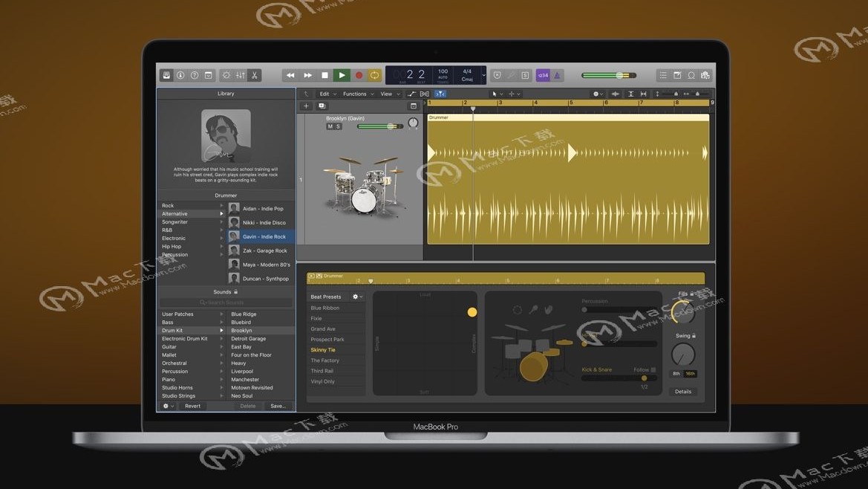The height and width of the screenshot is (489, 868).
Task: Open the Editors scissors icon
Action: [x=255, y=75]
